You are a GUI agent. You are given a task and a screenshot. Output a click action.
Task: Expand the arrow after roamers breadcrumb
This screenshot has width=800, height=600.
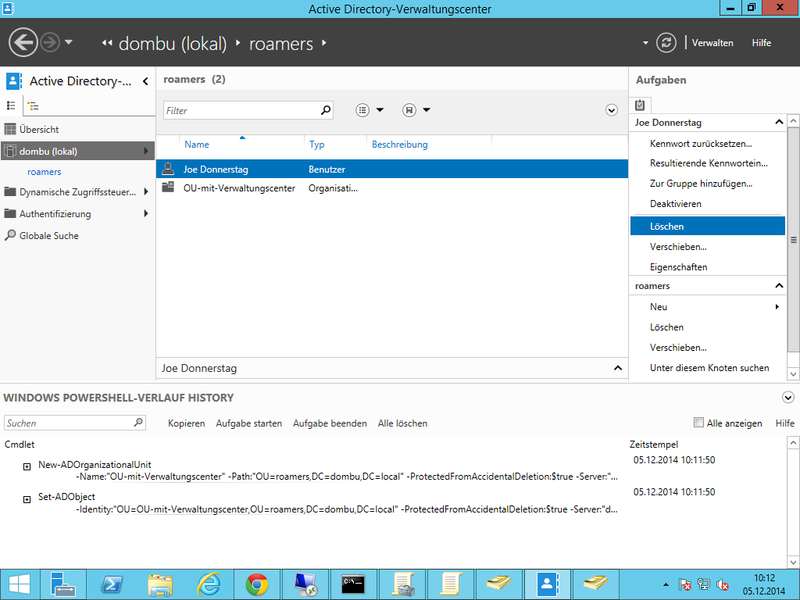click(x=324, y=43)
